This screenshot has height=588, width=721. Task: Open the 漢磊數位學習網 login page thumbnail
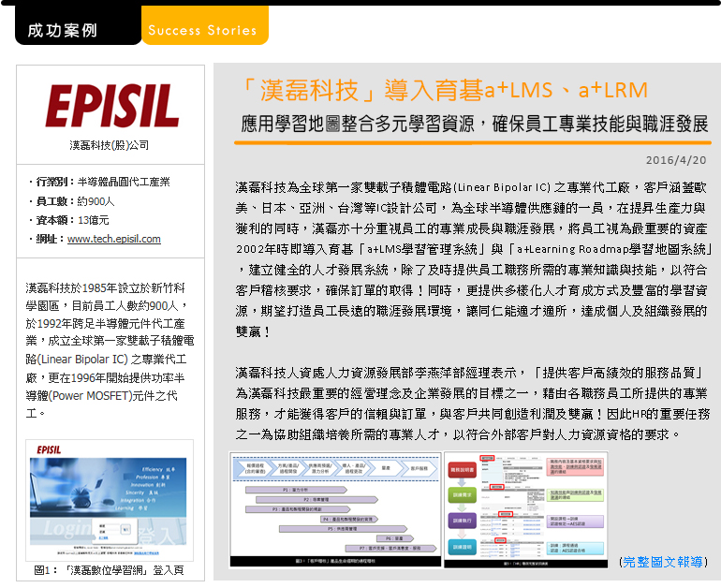(x=109, y=501)
